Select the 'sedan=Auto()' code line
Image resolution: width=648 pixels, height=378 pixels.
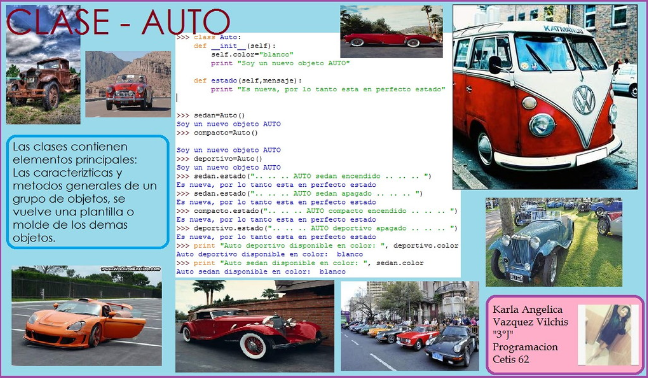click(211, 115)
